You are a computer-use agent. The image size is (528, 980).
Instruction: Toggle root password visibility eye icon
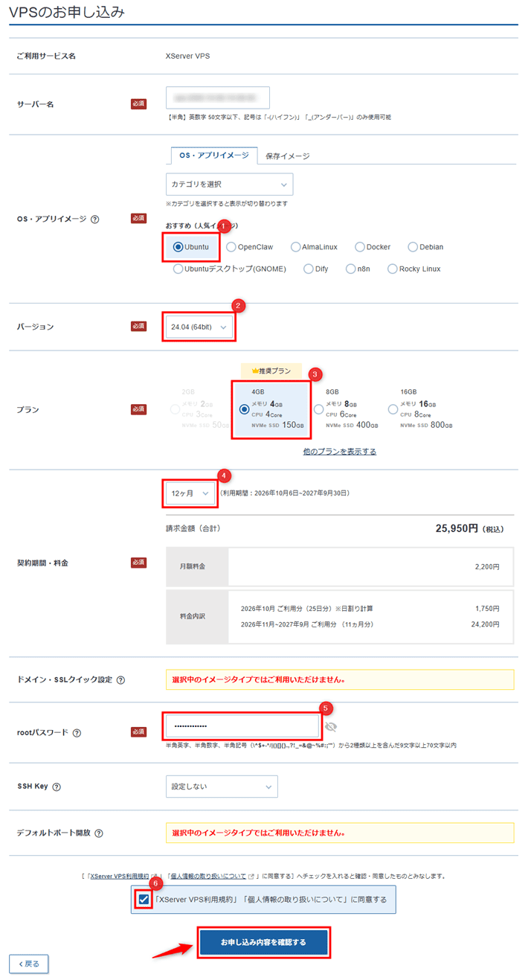coord(331,726)
